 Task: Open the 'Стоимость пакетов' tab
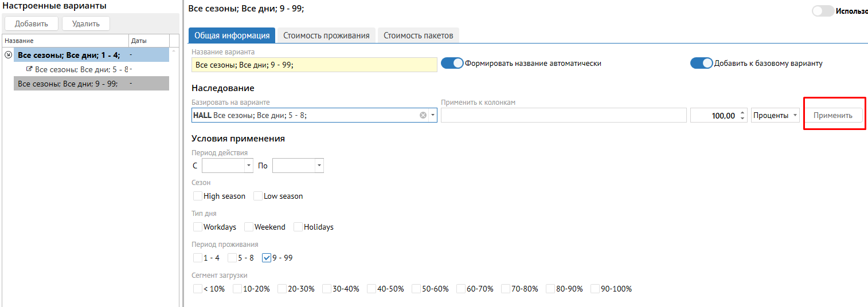pyautogui.click(x=419, y=36)
